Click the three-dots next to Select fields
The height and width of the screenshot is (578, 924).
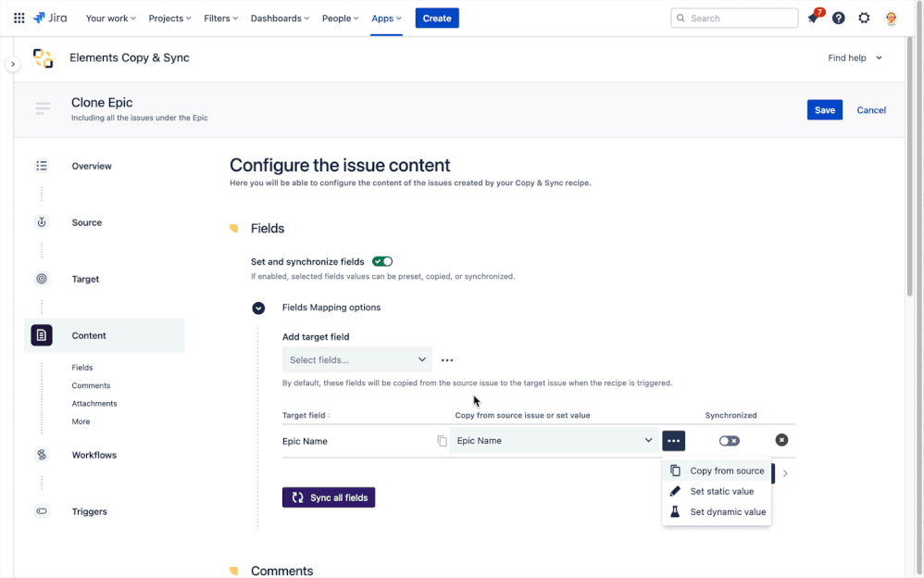pyautogui.click(x=447, y=359)
